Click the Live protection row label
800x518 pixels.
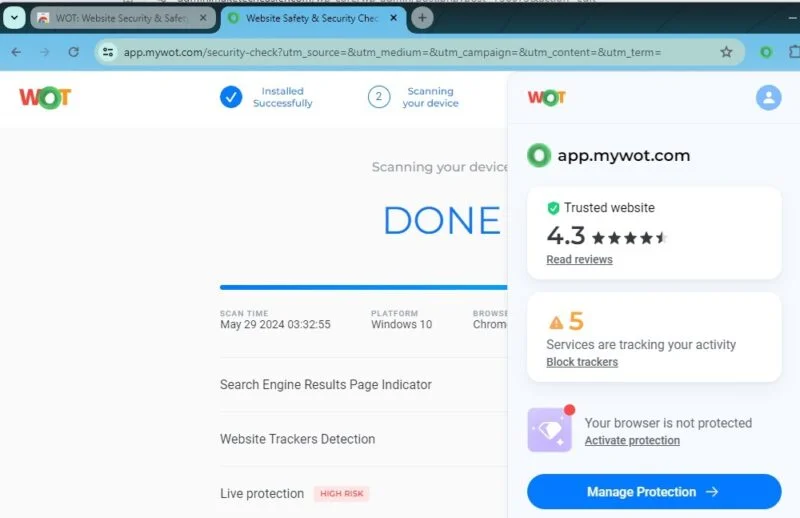click(x=262, y=494)
